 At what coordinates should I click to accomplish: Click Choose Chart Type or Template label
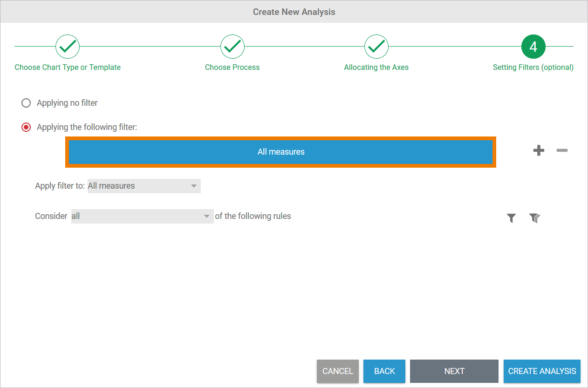(x=68, y=68)
